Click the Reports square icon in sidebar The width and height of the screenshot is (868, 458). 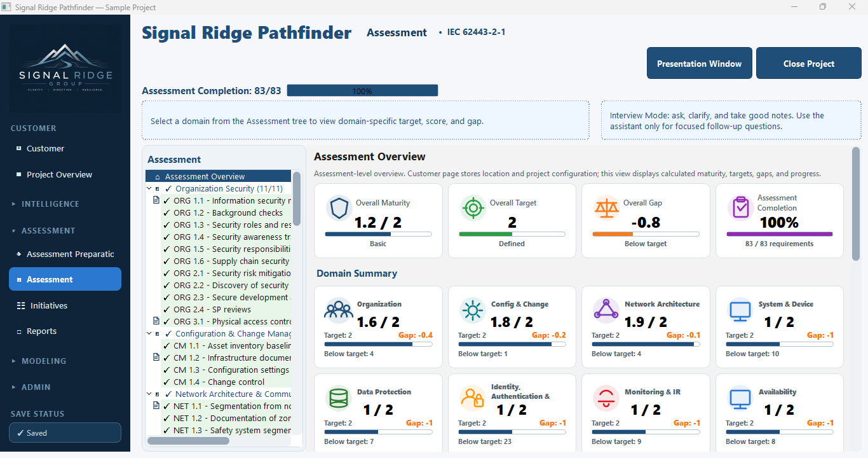tap(19, 331)
